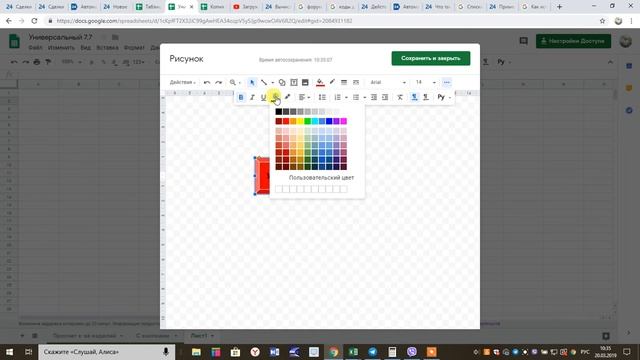This screenshot has width=640, height=360.
Task: Click the Alisa voice search box
Action: tap(107, 351)
